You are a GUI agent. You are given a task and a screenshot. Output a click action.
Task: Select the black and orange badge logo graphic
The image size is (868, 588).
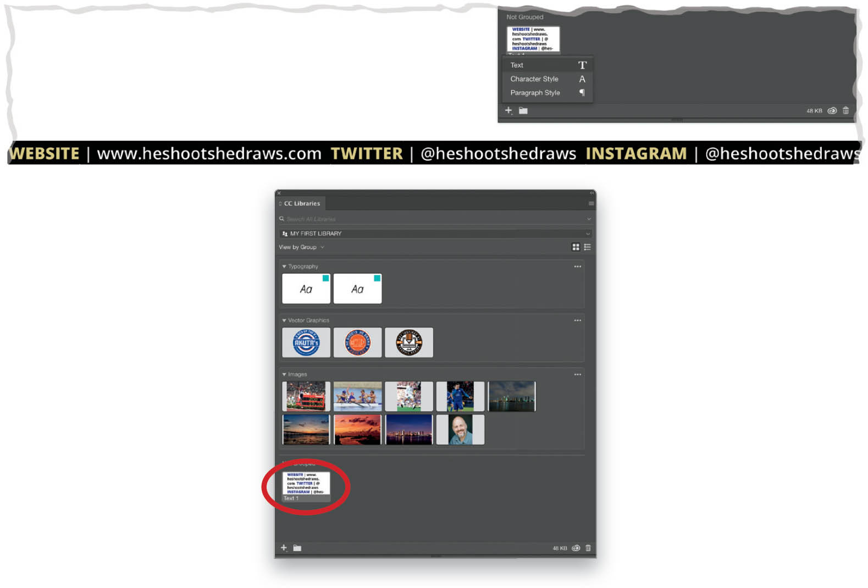409,342
